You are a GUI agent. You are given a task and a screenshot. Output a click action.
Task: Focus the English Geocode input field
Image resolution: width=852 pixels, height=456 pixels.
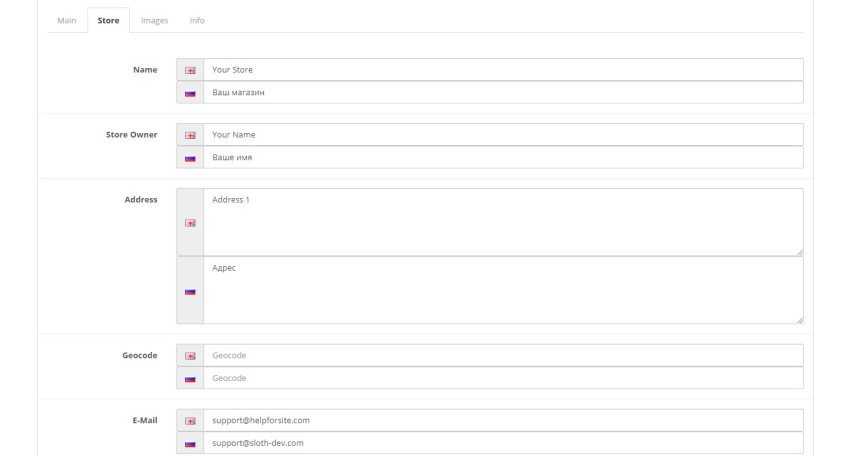point(503,355)
